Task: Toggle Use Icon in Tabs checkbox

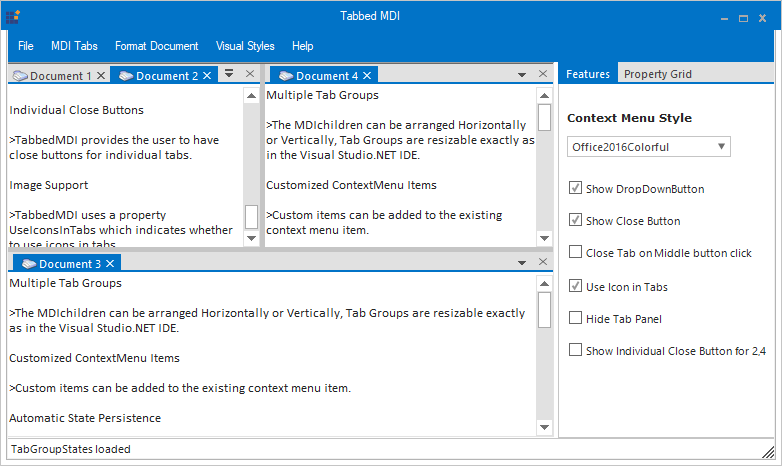Action: pos(576,286)
